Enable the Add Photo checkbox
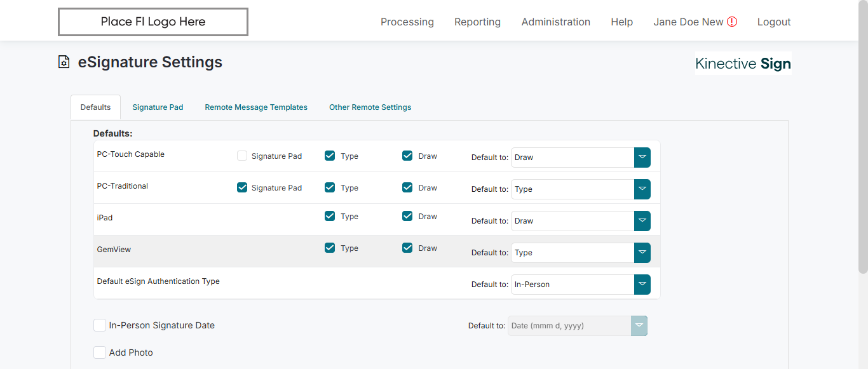 coord(100,352)
